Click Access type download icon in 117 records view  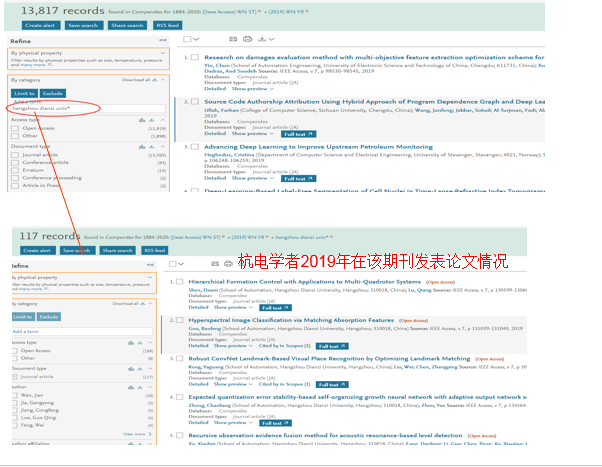point(140,343)
